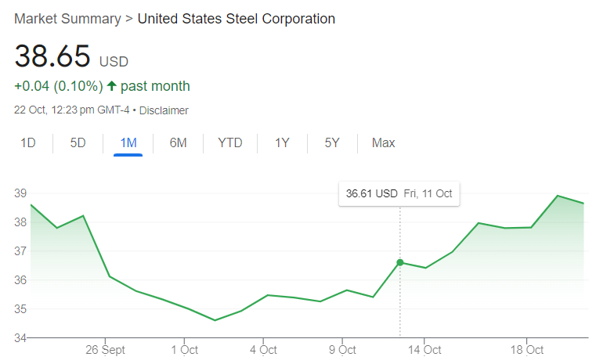The width and height of the screenshot is (596, 364).
Task: Select the active 1M range tab
Action: click(x=128, y=143)
